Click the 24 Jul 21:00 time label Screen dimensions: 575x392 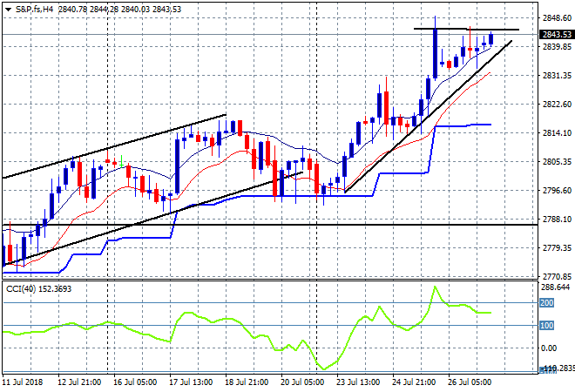[414, 382]
